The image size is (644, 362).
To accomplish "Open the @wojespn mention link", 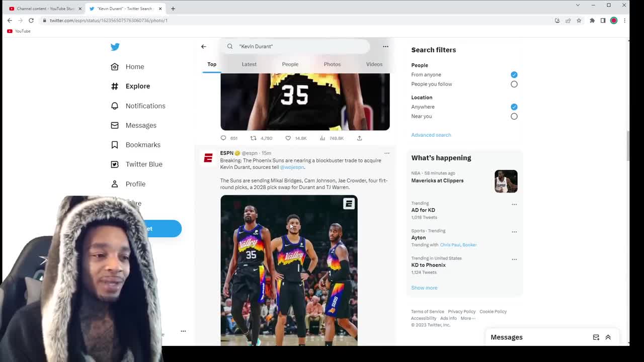I will [292, 167].
